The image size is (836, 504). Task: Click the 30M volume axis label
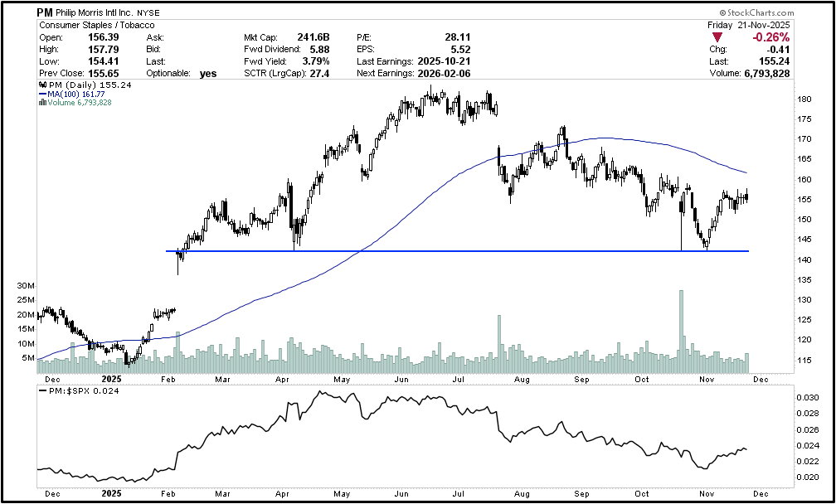(26, 285)
